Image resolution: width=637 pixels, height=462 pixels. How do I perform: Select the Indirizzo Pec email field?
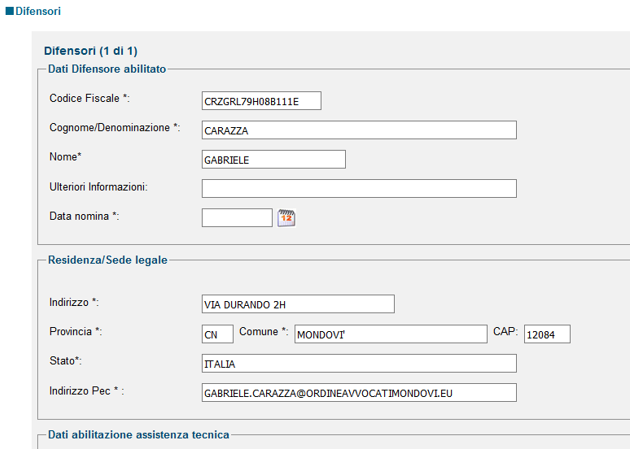coord(359,393)
